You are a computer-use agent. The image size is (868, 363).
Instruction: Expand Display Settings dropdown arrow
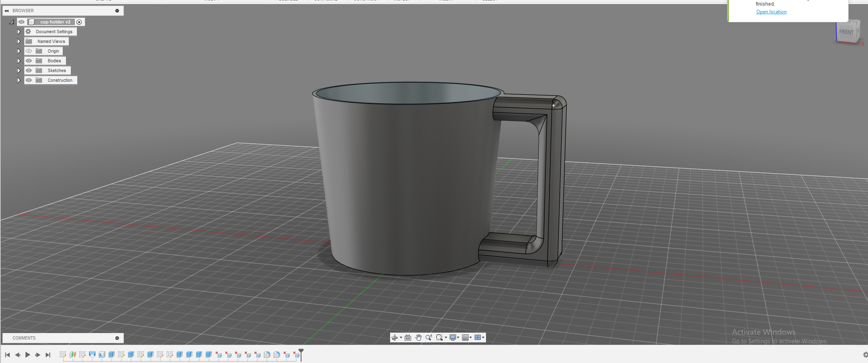[x=458, y=338]
